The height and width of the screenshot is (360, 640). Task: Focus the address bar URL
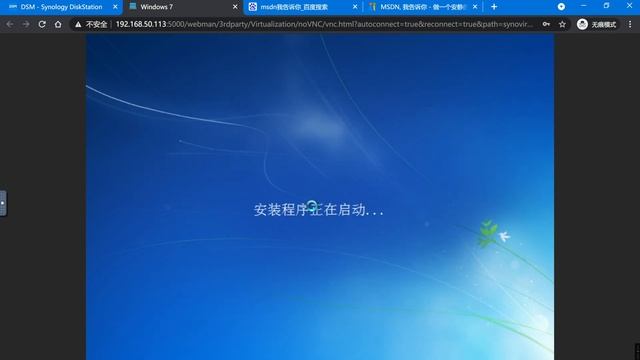point(324,24)
